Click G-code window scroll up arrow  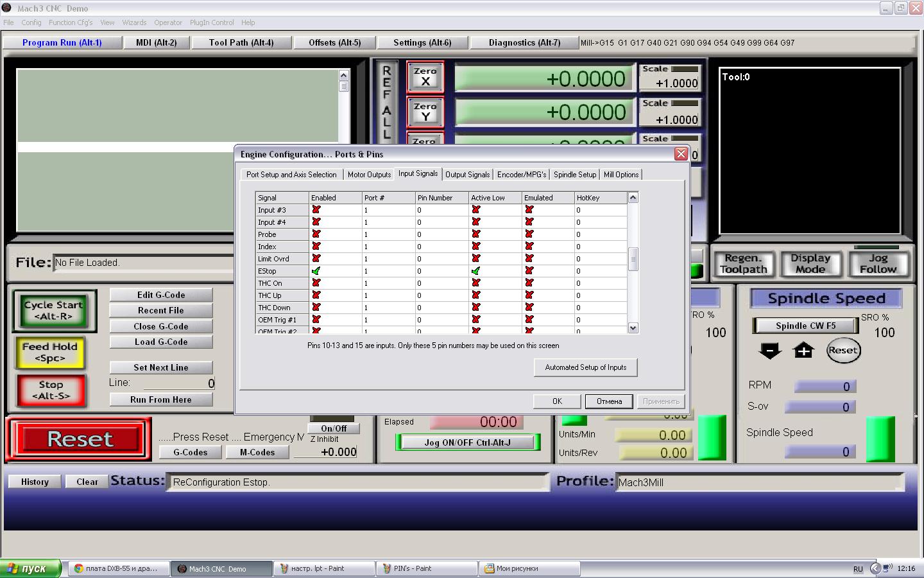click(x=344, y=75)
